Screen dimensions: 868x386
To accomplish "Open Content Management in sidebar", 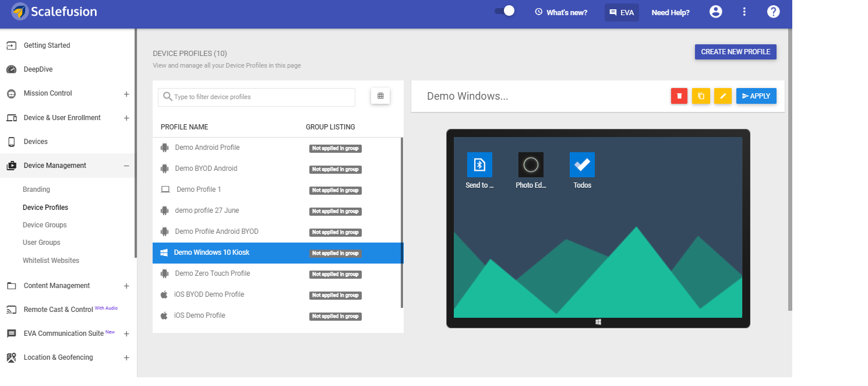I will (57, 286).
